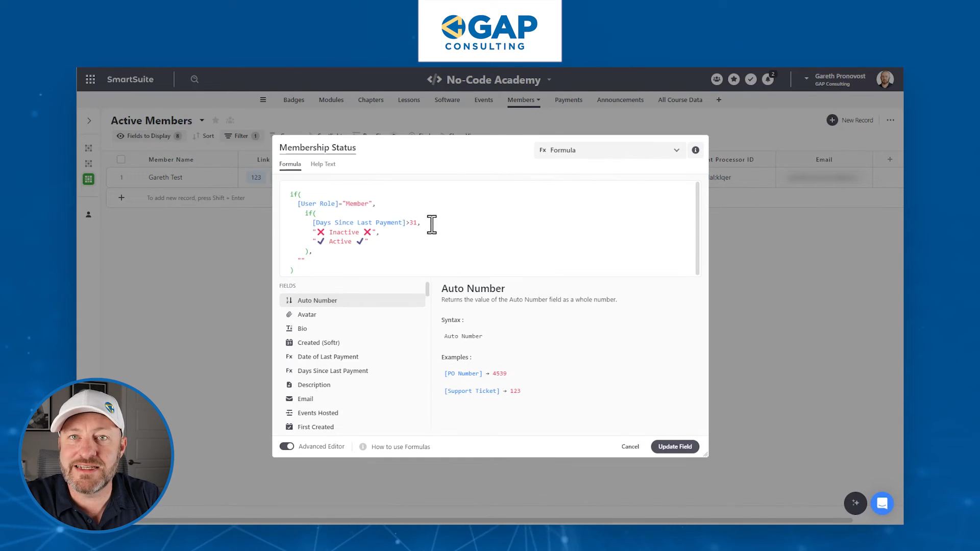Select the green grid view icon in sidebar
Screen dimensions: 980x551
[88, 179]
